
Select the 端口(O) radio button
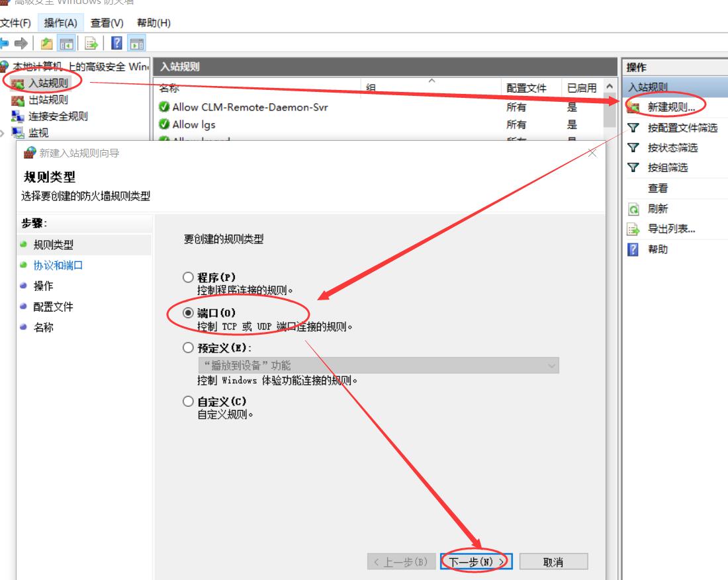pos(189,313)
